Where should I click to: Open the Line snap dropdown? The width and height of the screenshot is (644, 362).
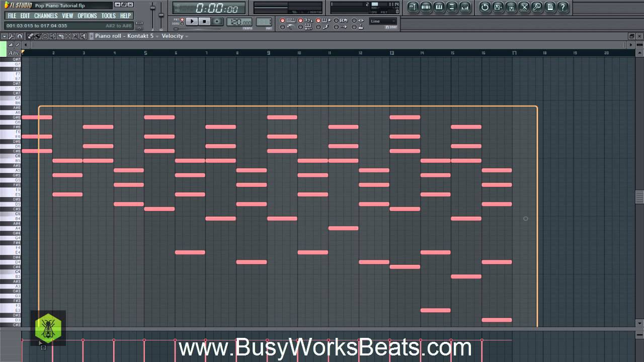tap(383, 21)
